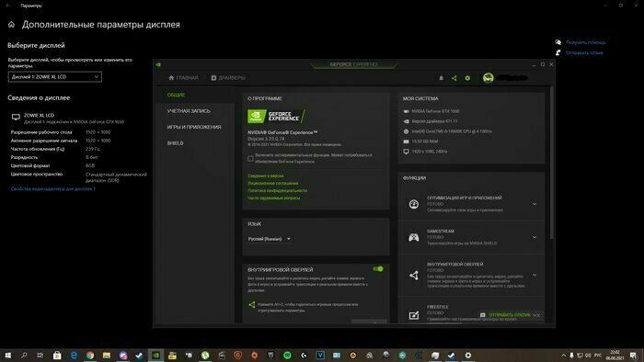
Task: Show hidden system tray icons
Action: 563,355
